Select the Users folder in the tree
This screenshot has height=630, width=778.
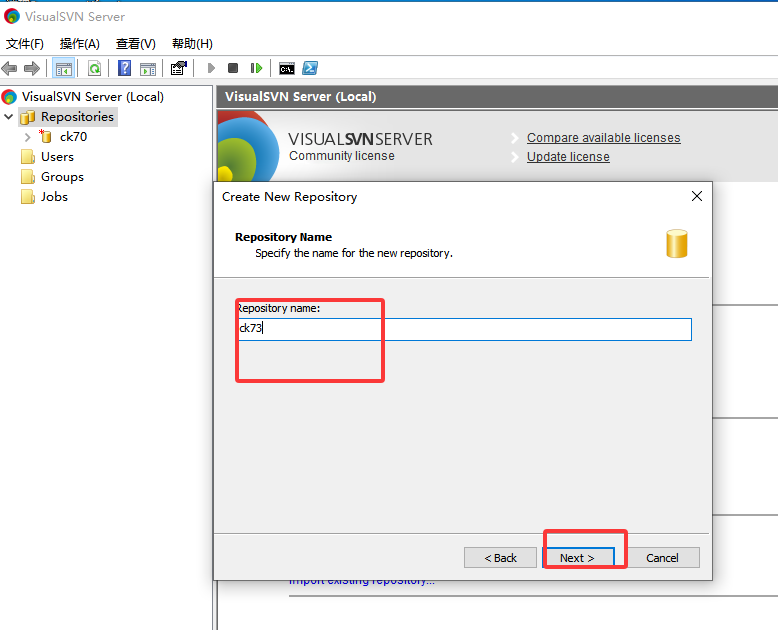(57, 157)
